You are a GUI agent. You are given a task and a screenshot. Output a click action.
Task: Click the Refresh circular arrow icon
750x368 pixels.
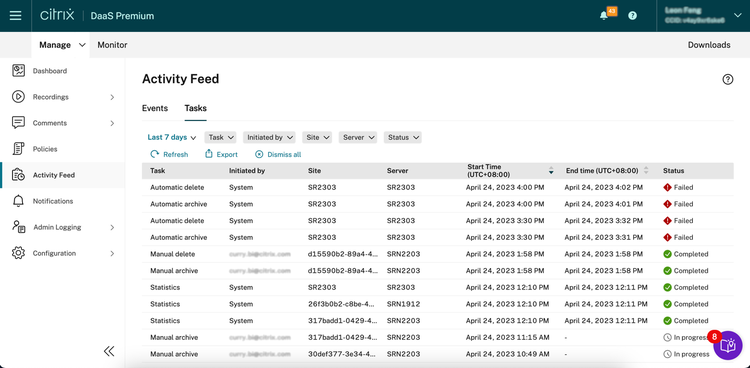pos(154,154)
